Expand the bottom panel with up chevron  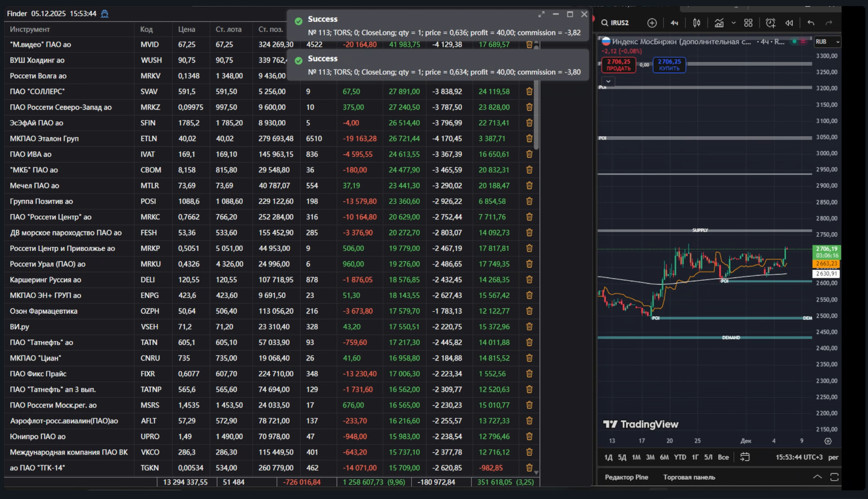(x=817, y=477)
